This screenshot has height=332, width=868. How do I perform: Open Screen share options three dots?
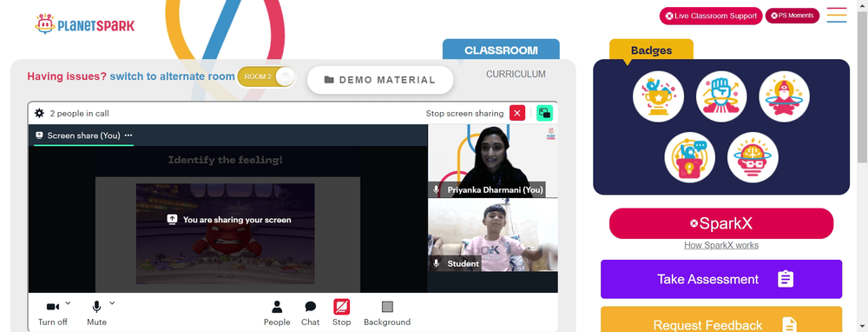tap(128, 136)
